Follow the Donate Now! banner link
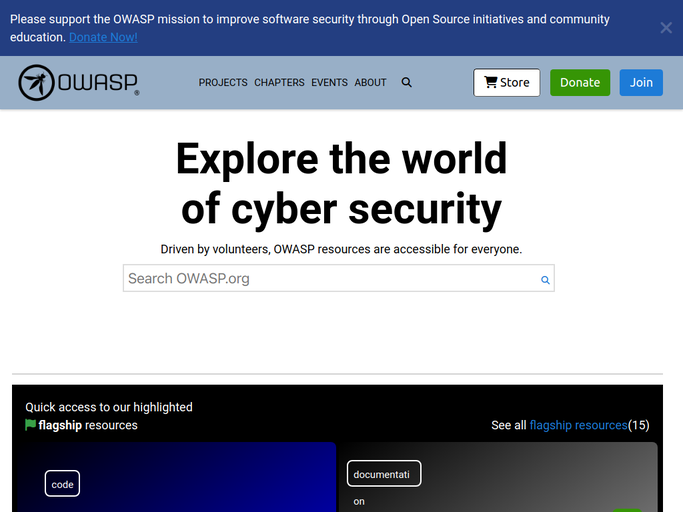683x512 pixels. 103,37
